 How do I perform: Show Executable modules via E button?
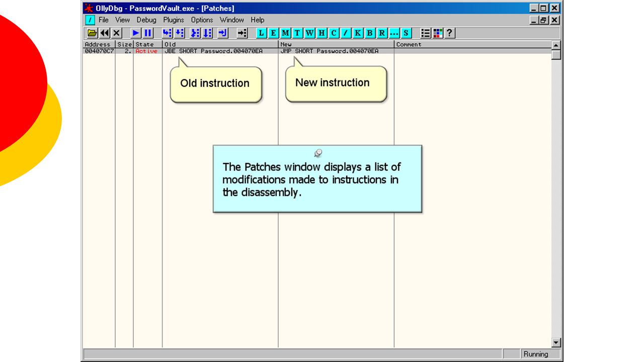pos(274,33)
